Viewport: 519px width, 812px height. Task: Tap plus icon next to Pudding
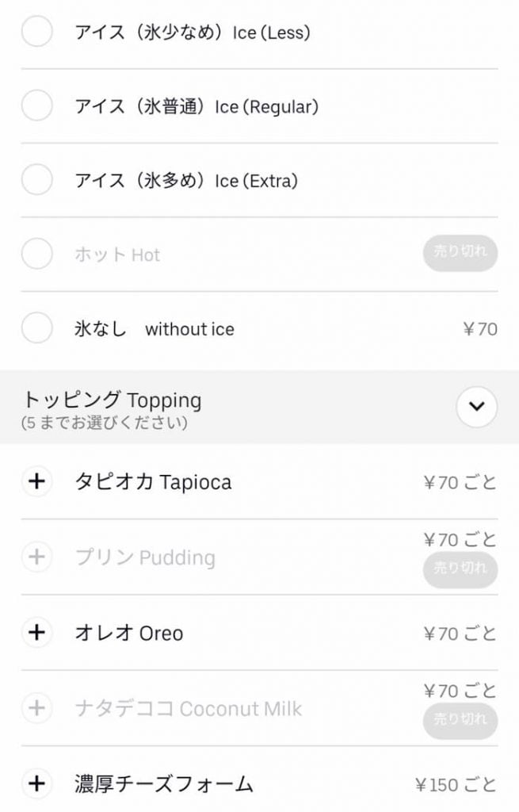(36, 557)
